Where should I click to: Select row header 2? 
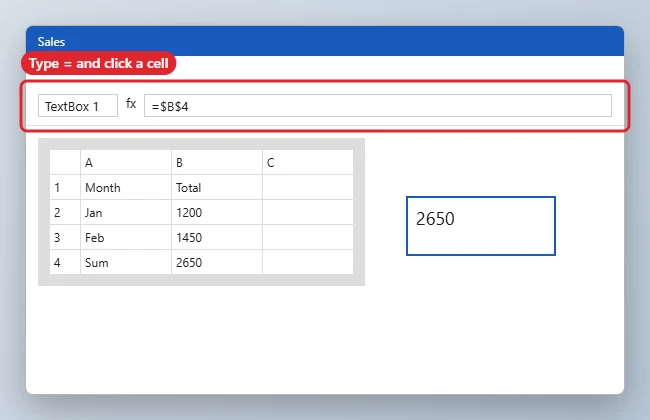point(65,212)
